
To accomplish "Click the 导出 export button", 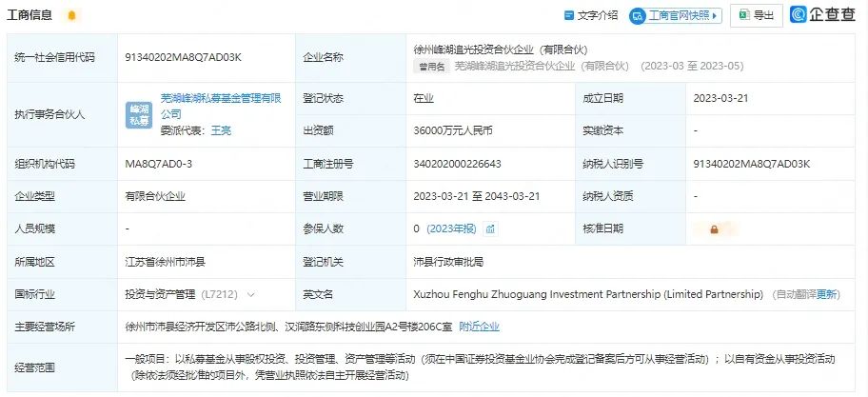I will coord(757,15).
